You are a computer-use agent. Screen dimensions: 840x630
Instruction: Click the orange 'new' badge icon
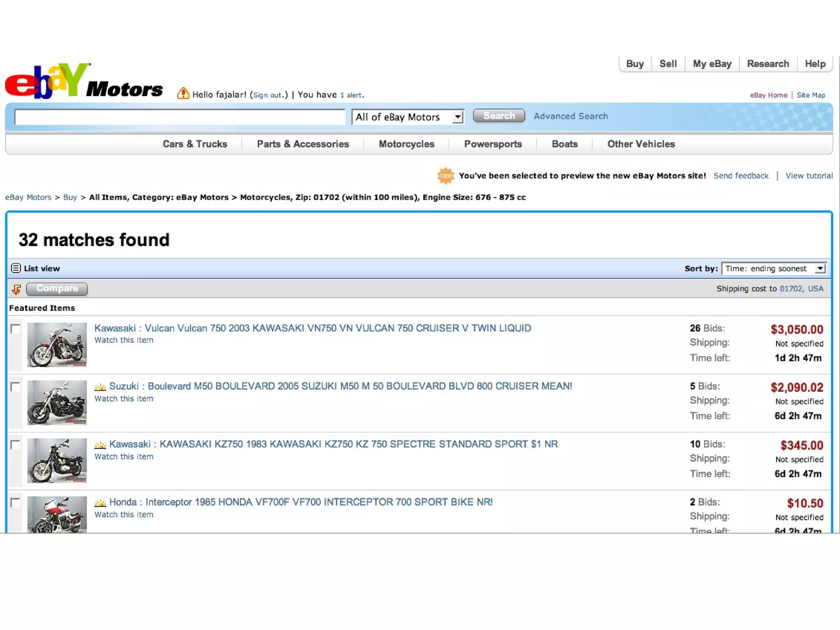[445, 176]
